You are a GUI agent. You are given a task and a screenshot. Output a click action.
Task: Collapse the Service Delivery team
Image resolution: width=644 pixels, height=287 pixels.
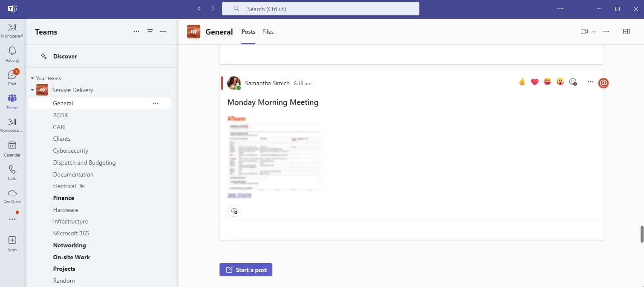coord(32,90)
